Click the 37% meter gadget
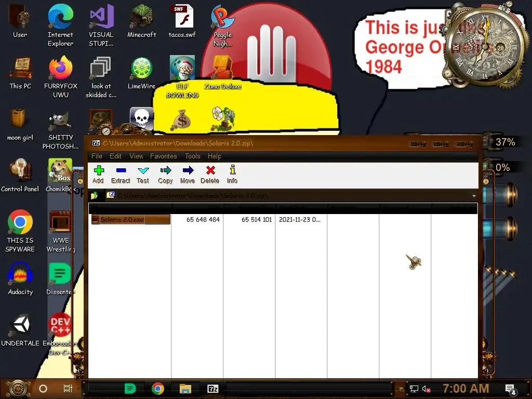 (x=505, y=142)
